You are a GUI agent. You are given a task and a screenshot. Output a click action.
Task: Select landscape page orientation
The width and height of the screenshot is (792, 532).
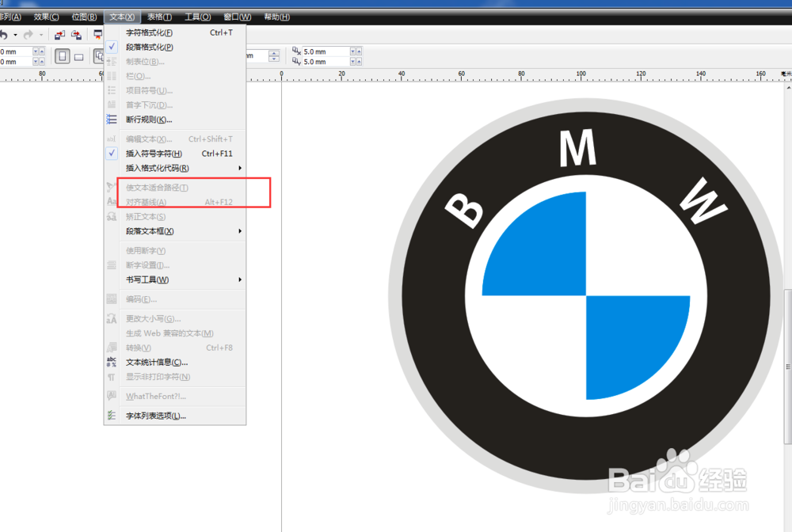pos(78,57)
